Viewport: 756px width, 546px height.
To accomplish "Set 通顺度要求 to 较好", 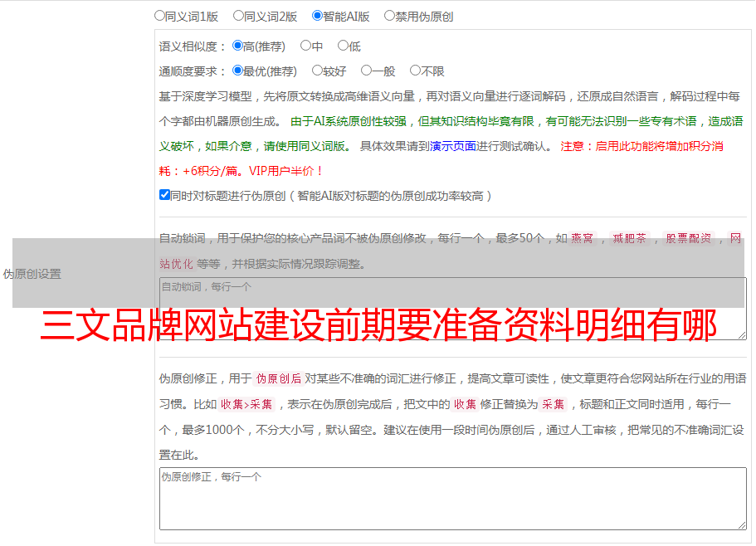I will tap(317, 71).
